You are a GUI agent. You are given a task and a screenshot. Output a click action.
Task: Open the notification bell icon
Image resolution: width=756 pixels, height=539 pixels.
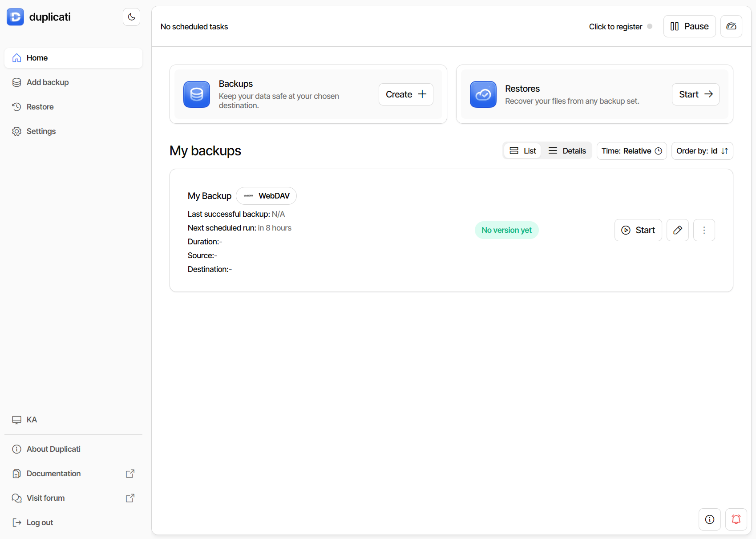click(736, 519)
